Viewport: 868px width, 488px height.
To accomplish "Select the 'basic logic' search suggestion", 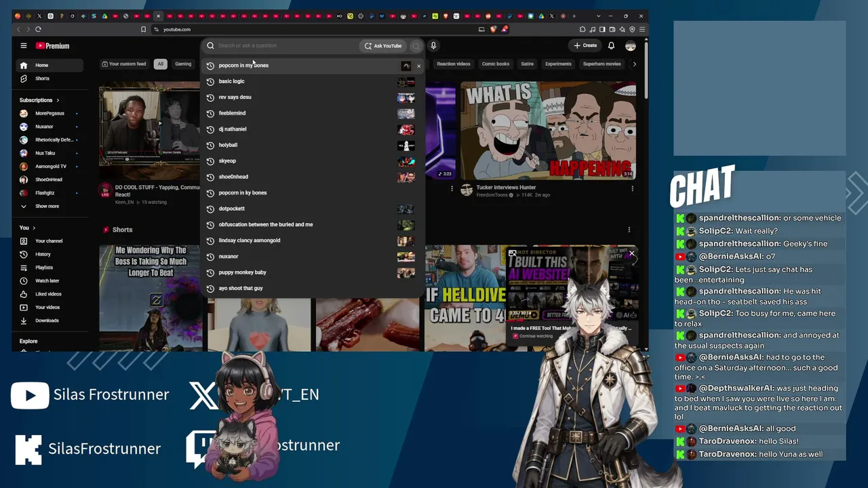I will (x=313, y=81).
